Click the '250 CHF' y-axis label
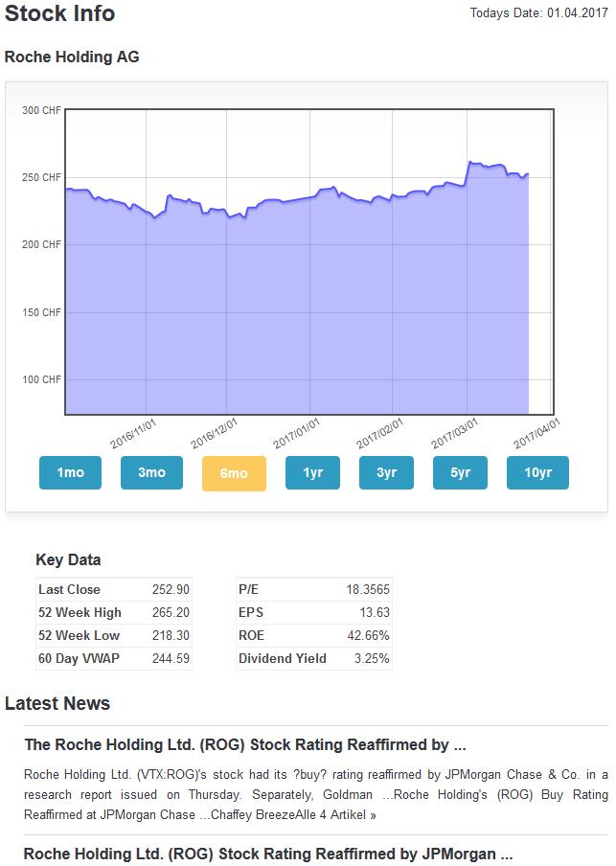 pos(41,177)
